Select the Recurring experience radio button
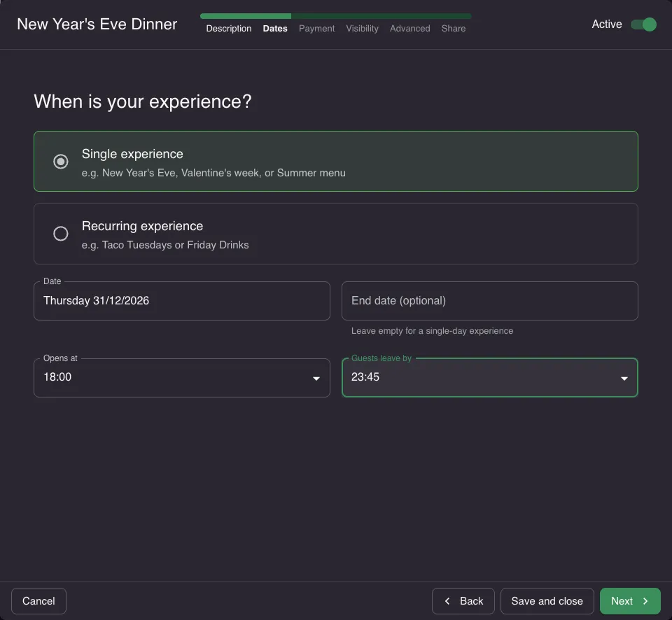 click(60, 234)
